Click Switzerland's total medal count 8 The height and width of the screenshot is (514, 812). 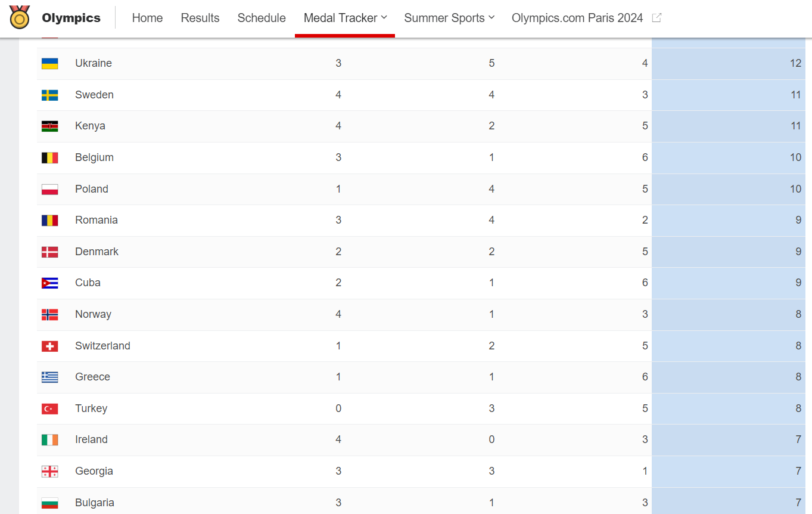pos(798,346)
